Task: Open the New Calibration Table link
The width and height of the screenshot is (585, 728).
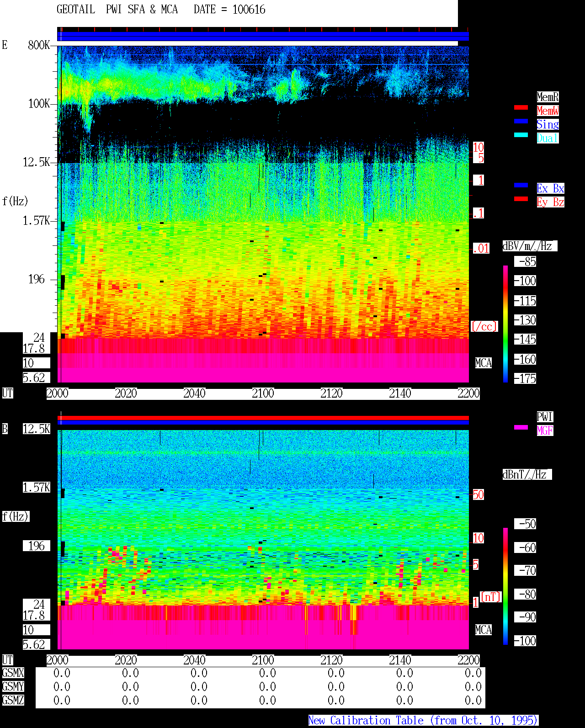Action: (x=423, y=720)
